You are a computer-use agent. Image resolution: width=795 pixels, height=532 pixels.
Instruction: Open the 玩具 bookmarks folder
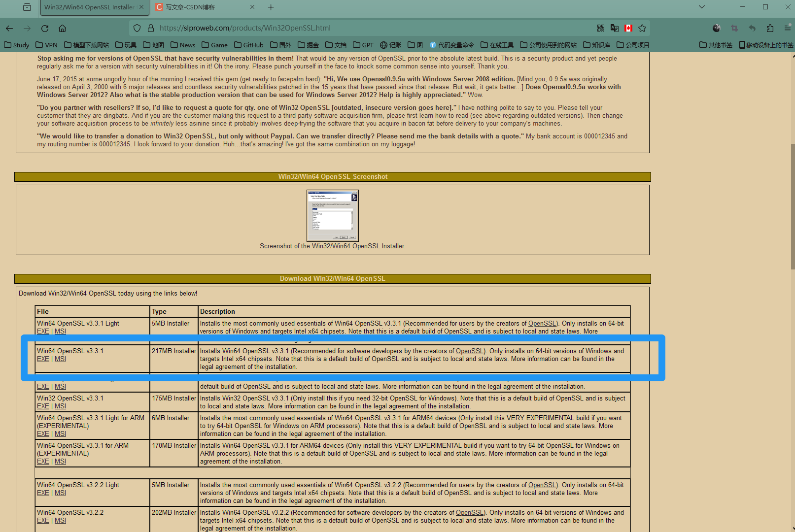pyautogui.click(x=126, y=45)
